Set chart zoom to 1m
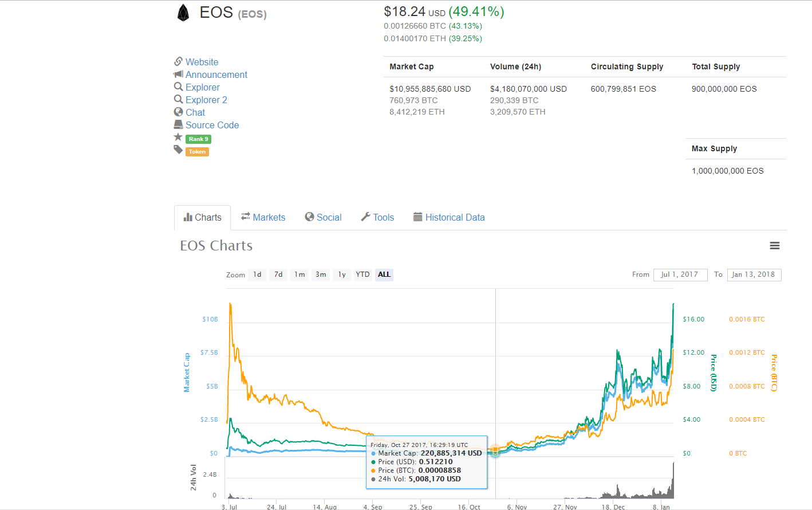The height and width of the screenshot is (510, 812). 299,274
